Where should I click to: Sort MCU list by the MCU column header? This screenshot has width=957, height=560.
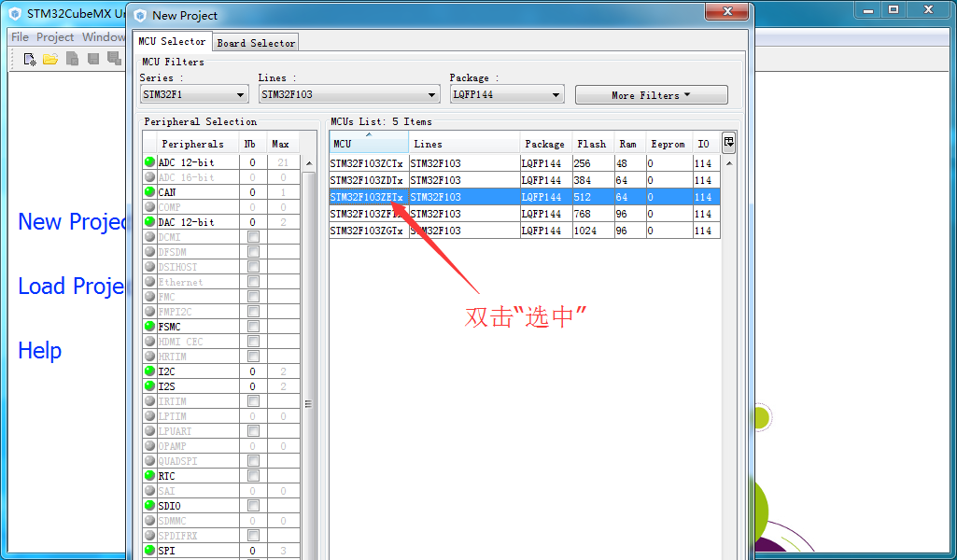[x=369, y=144]
